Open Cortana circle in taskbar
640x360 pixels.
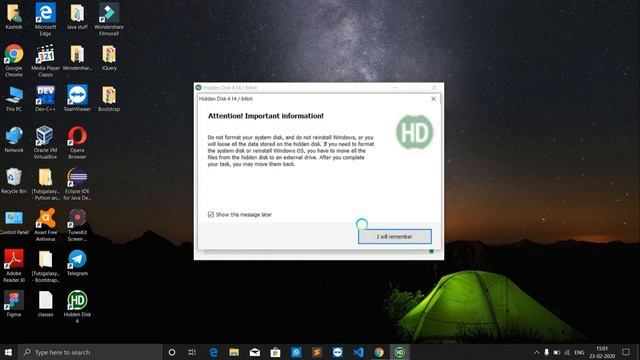click(x=172, y=352)
